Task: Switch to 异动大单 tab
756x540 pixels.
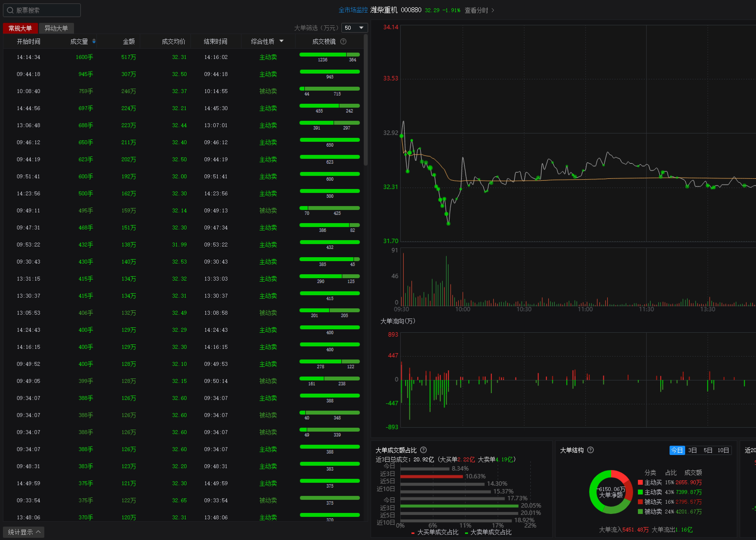Action: pyautogui.click(x=56, y=28)
